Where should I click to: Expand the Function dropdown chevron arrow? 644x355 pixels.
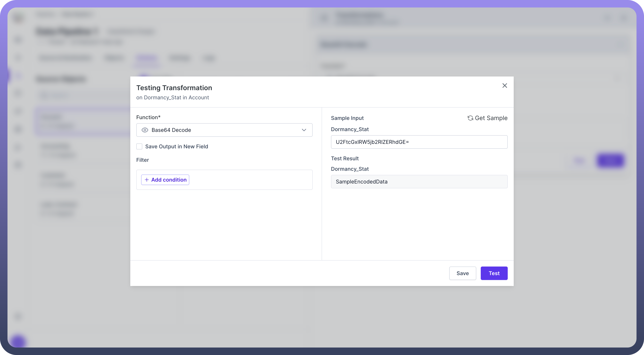click(304, 130)
